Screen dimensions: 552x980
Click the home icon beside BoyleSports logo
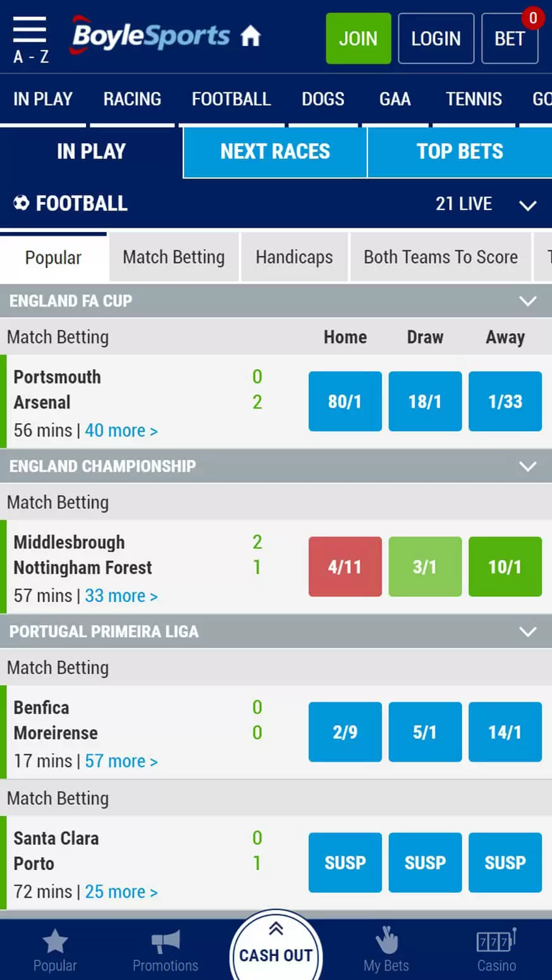(x=251, y=37)
